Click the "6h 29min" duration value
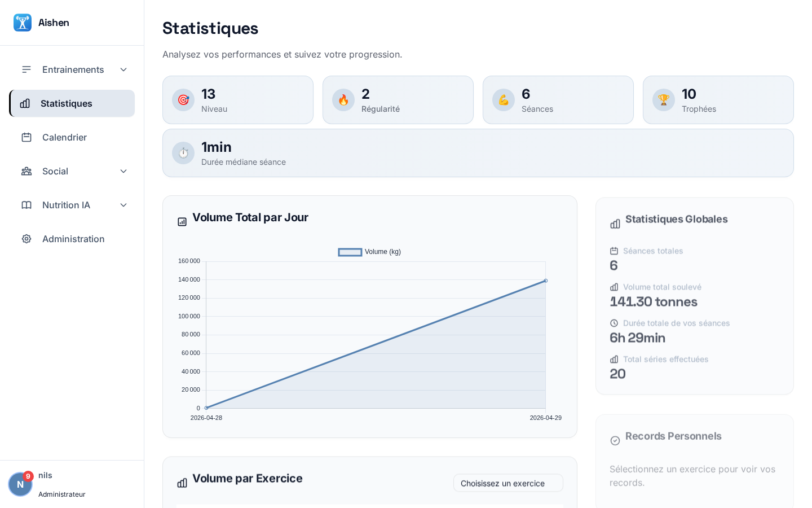 638,338
